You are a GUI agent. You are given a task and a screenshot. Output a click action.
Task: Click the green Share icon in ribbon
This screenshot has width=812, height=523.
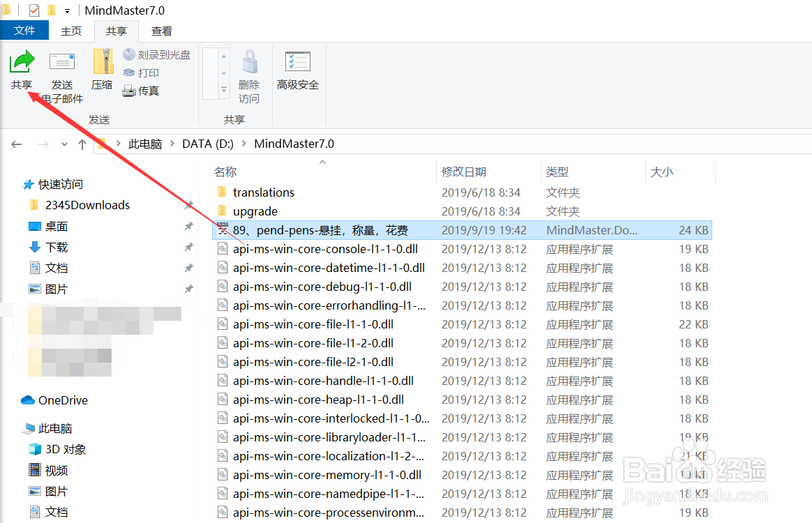22,61
